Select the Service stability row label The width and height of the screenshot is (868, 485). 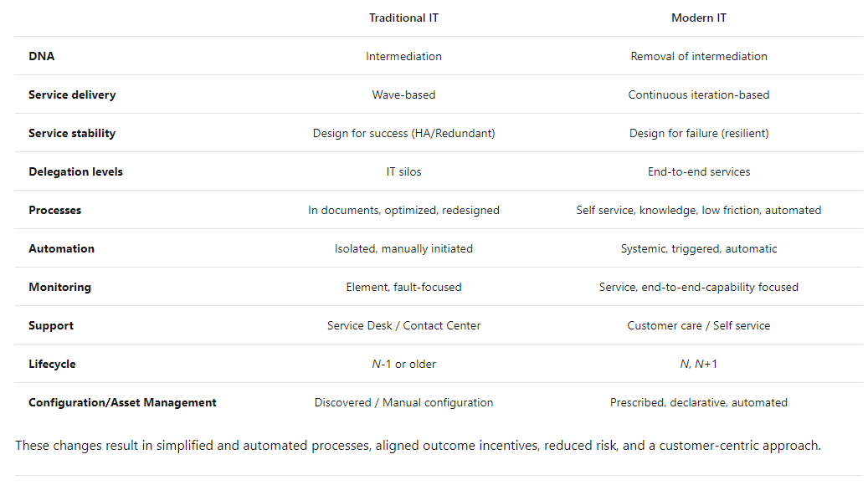72,133
